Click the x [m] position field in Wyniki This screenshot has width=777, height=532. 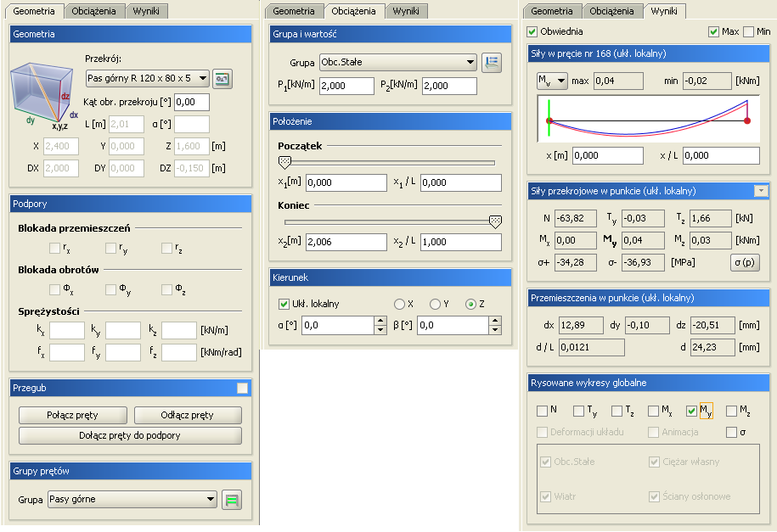(x=608, y=155)
